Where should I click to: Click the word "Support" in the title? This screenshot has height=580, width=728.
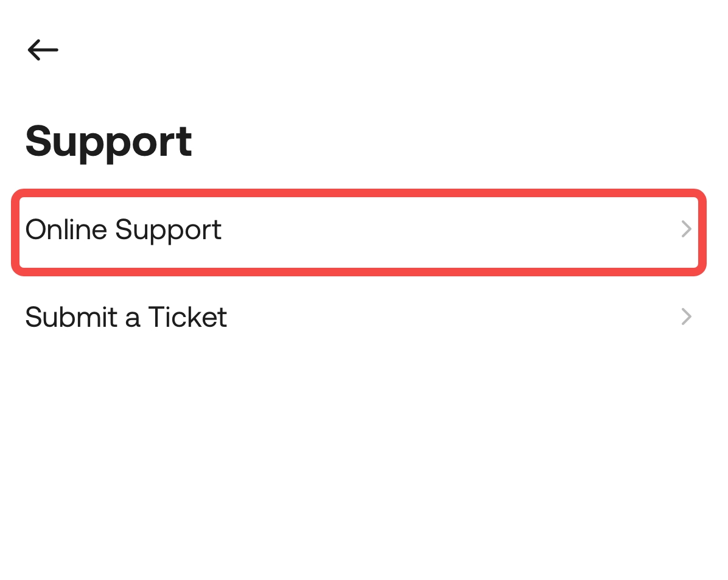[108, 142]
